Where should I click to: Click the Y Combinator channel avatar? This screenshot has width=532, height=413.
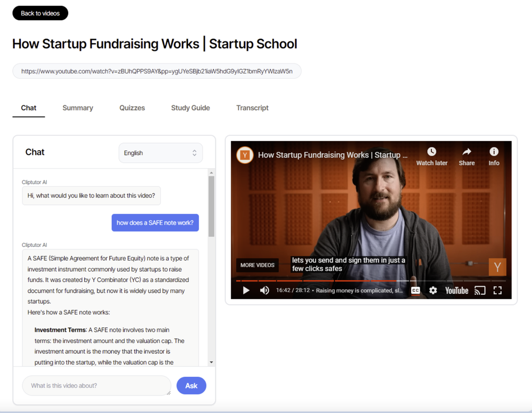tap(245, 155)
